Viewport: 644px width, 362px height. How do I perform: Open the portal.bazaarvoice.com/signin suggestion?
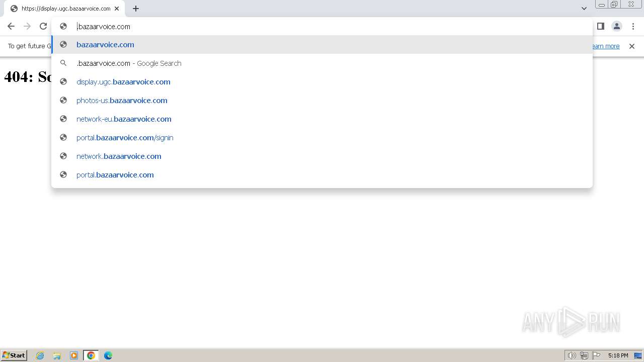(x=322, y=138)
